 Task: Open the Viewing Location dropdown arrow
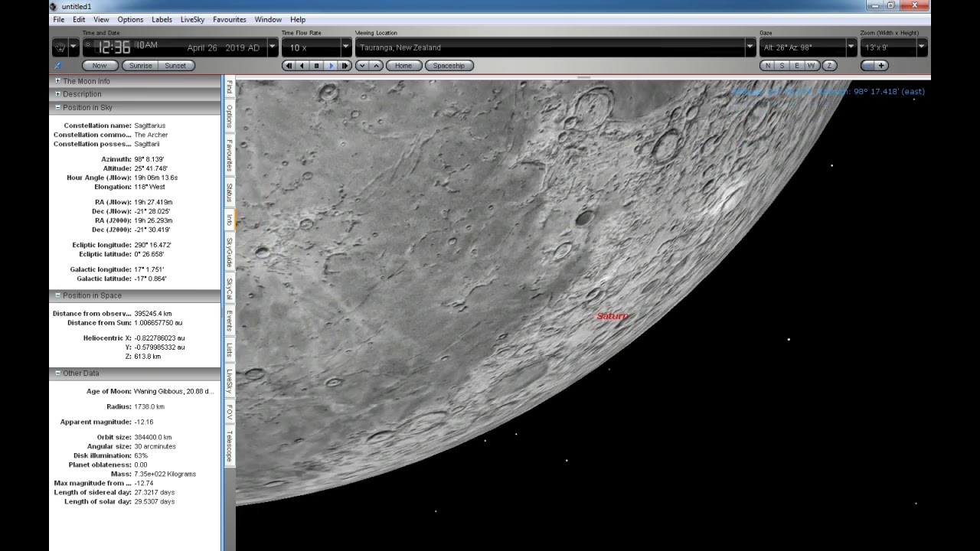750,47
